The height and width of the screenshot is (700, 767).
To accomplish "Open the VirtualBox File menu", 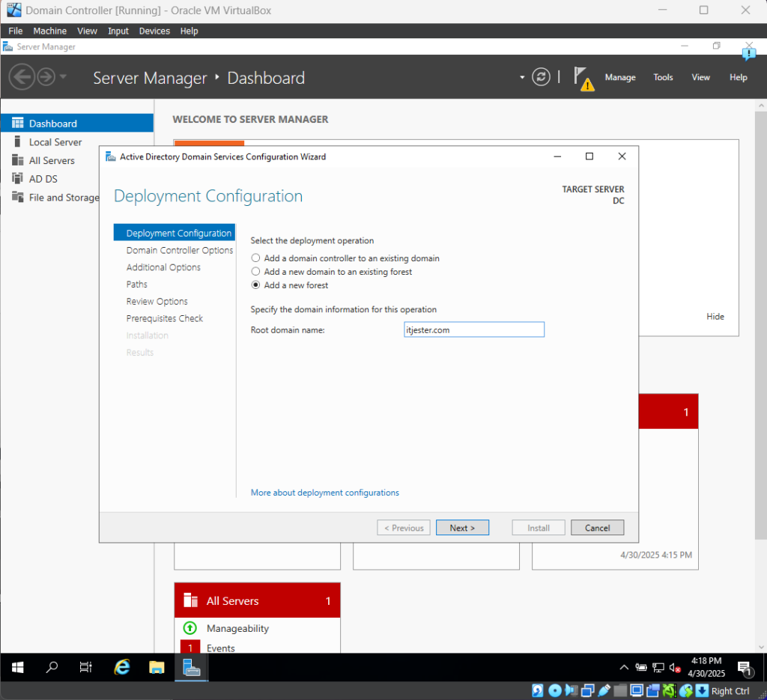I will (x=16, y=31).
